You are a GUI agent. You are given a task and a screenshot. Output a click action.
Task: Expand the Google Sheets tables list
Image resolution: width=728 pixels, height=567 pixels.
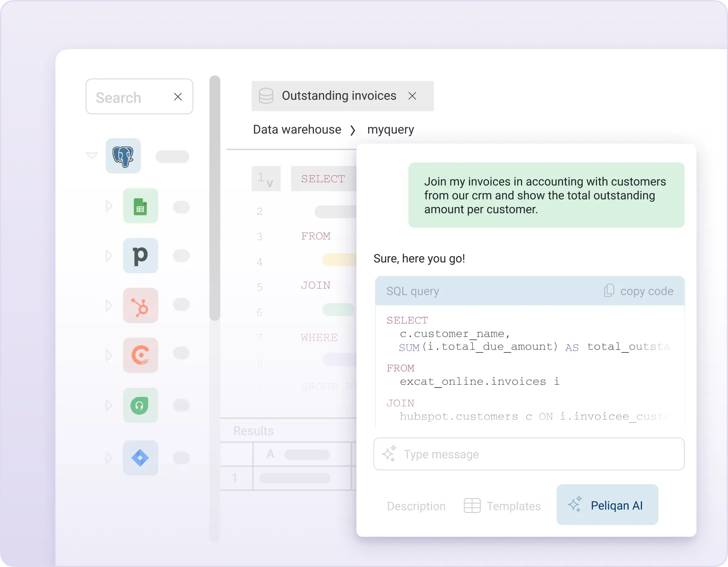(x=109, y=206)
